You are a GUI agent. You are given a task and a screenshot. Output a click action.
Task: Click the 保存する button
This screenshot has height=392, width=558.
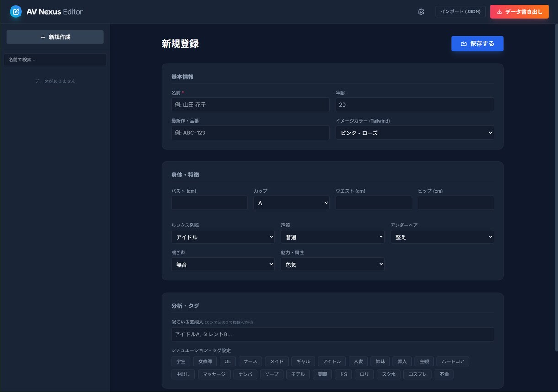[477, 43]
